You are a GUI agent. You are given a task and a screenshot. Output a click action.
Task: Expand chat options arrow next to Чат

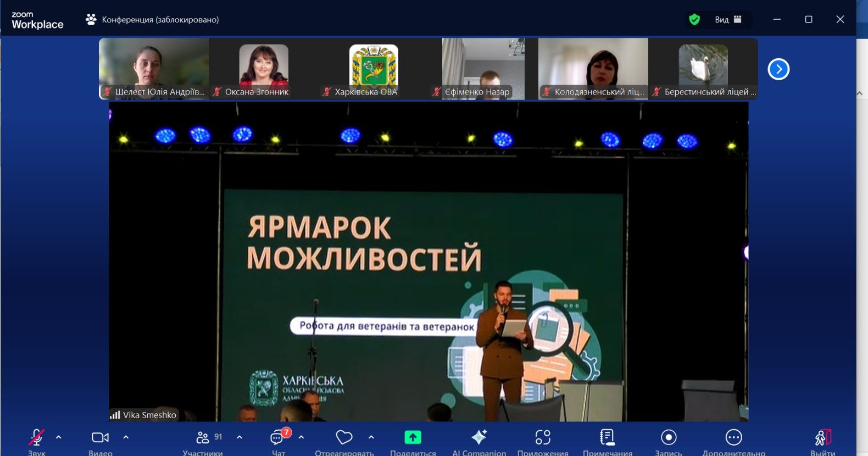click(301, 437)
